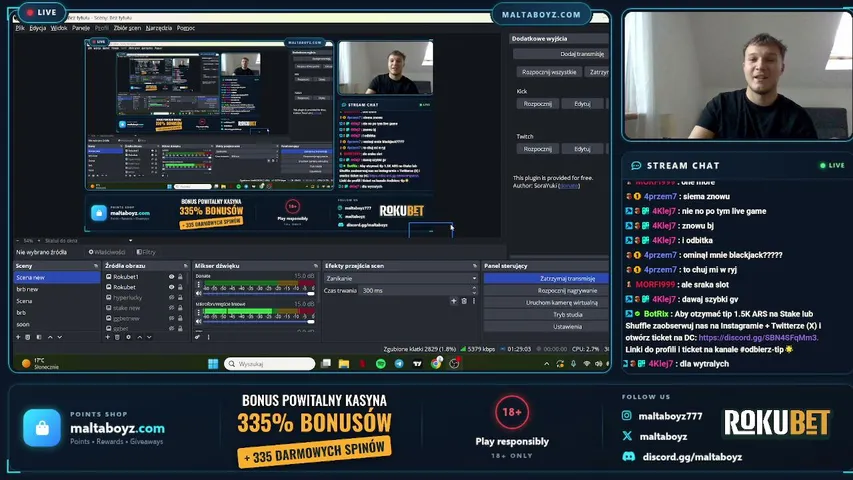Delete selected source with Źródła obrazu trash icon

click(117, 337)
